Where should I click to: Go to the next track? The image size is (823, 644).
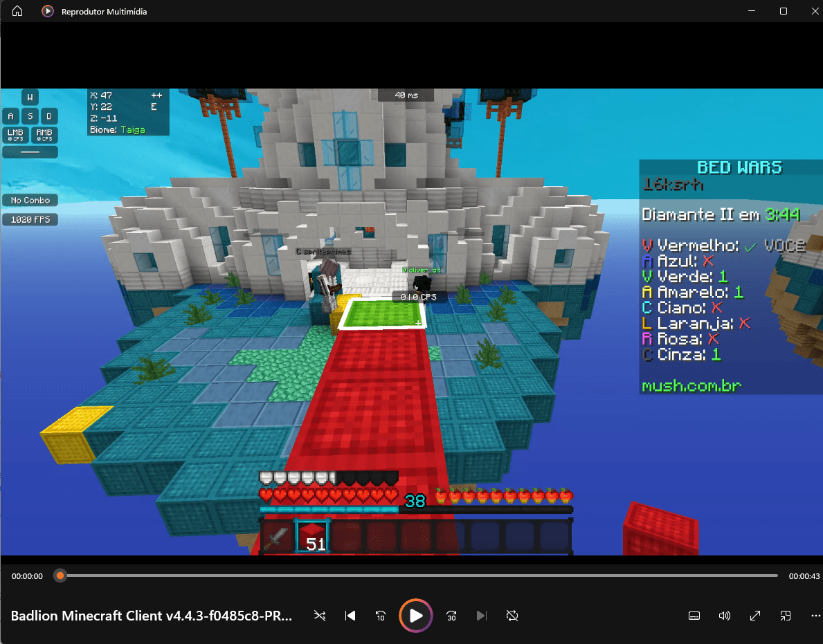[481, 616]
